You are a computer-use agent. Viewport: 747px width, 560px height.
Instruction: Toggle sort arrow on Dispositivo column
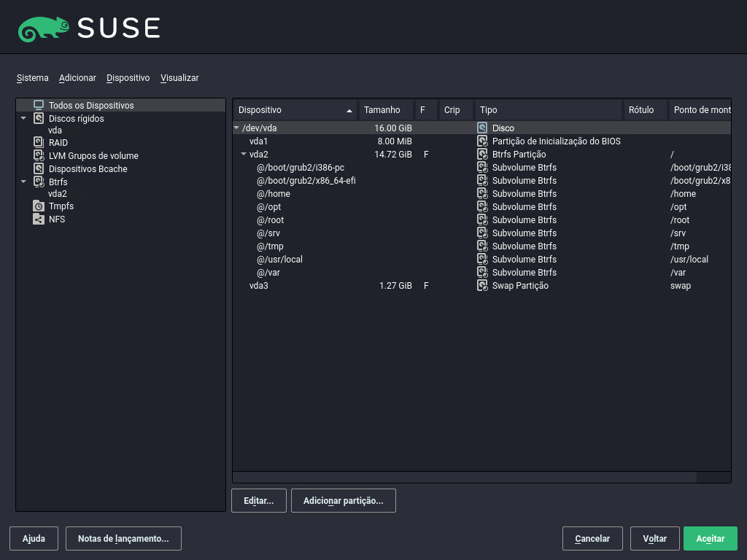pyautogui.click(x=349, y=111)
